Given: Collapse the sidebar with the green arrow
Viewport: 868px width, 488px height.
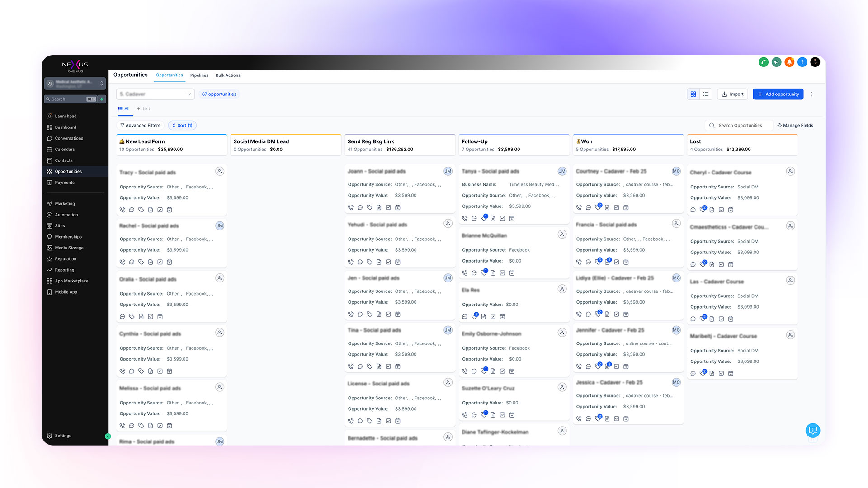Looking at the screenshot, I should (108, 436).
